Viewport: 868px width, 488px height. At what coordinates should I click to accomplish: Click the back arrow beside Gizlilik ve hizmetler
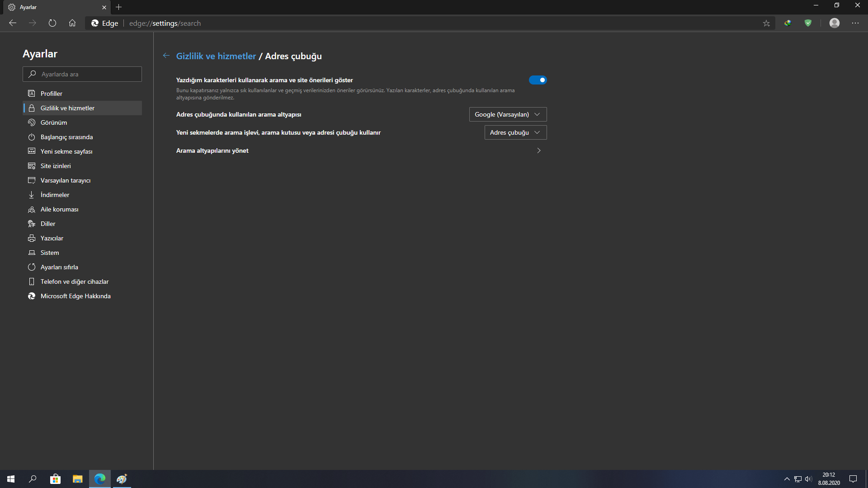coord(166,56)
